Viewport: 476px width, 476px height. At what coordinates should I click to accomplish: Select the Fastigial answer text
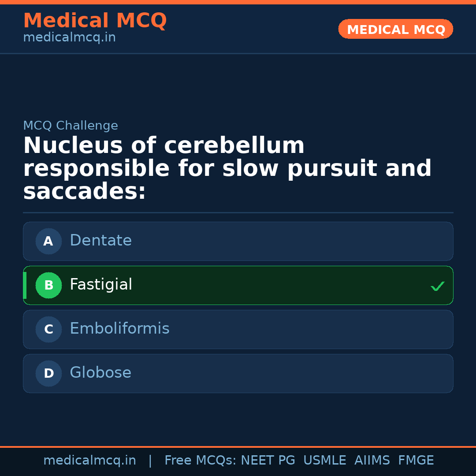tap(101, 285)
